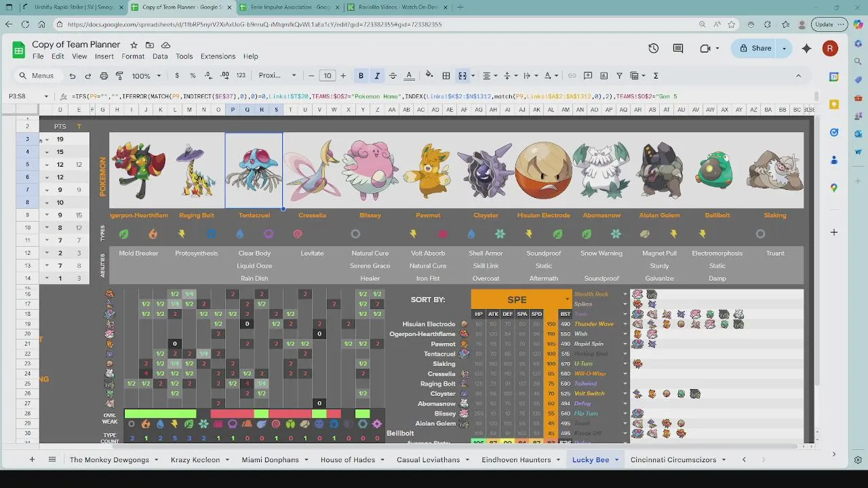Open fill color bucket picker
Screen dimensions: 868x488
pyautogui.click(x=429, y=76)
